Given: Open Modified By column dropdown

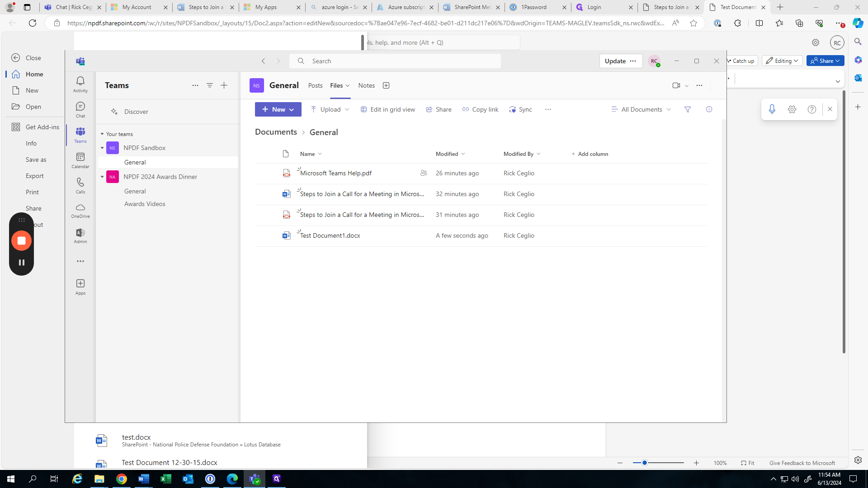Looking at the screenshot, I should click(522, 154).
